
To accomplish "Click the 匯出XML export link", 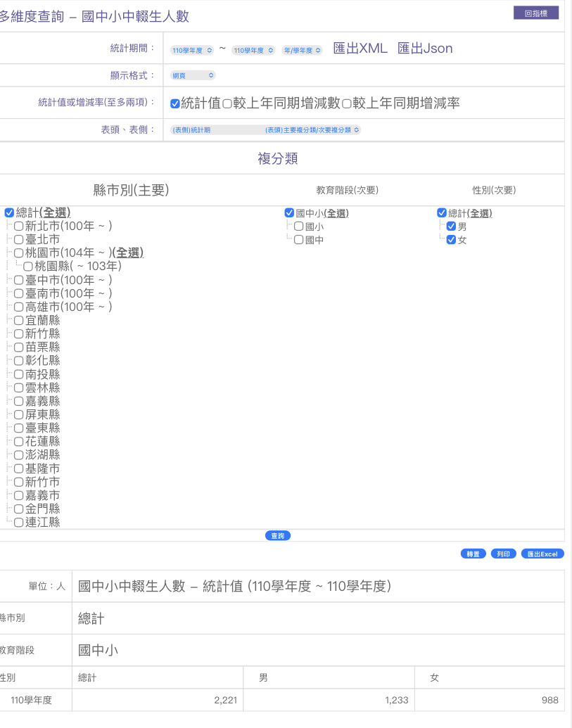I will [360, 49].
